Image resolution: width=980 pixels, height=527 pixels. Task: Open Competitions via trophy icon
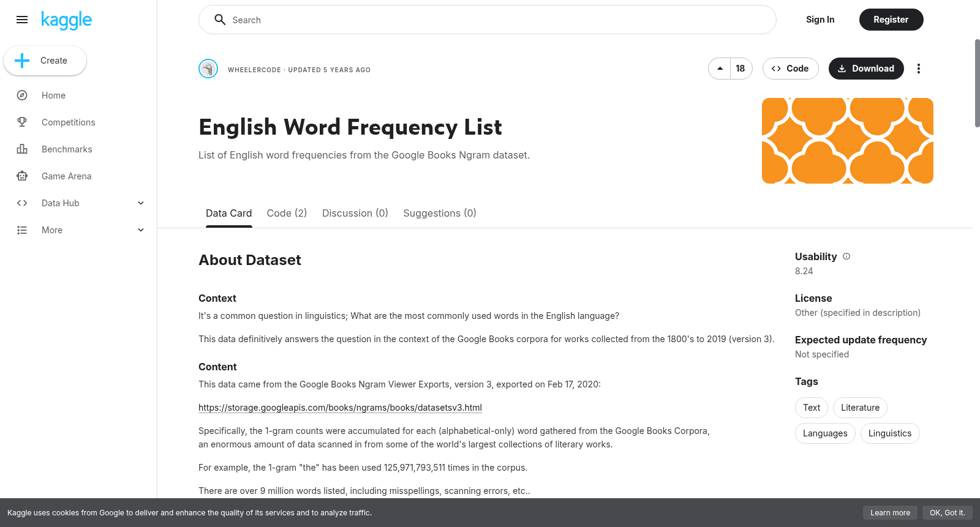point(22,122)
